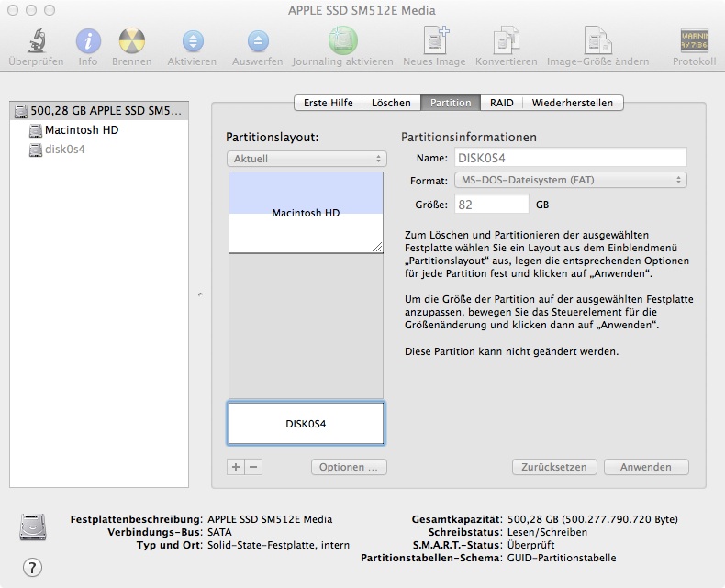Click the Zurücksetzen button
Viewport: 725px width, 588px height.
point(554,467)
